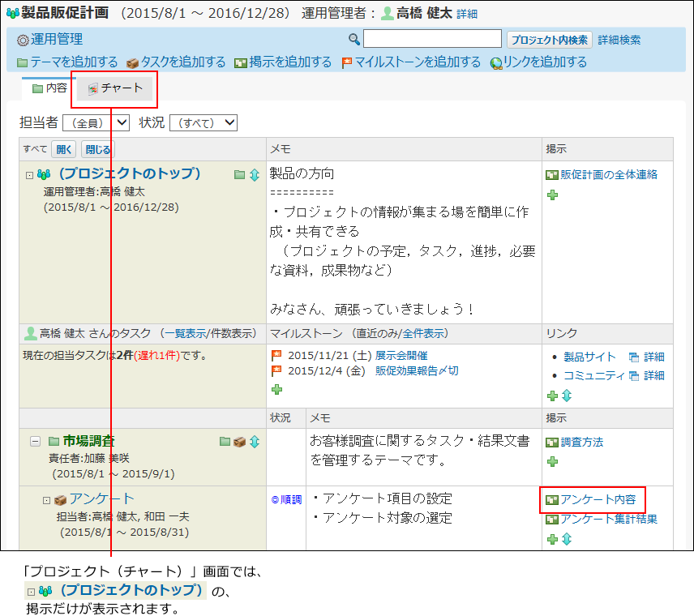The image size is (694, 616).
Task: Click the 順調 status indicator
Action: click(x=286, y=499)
